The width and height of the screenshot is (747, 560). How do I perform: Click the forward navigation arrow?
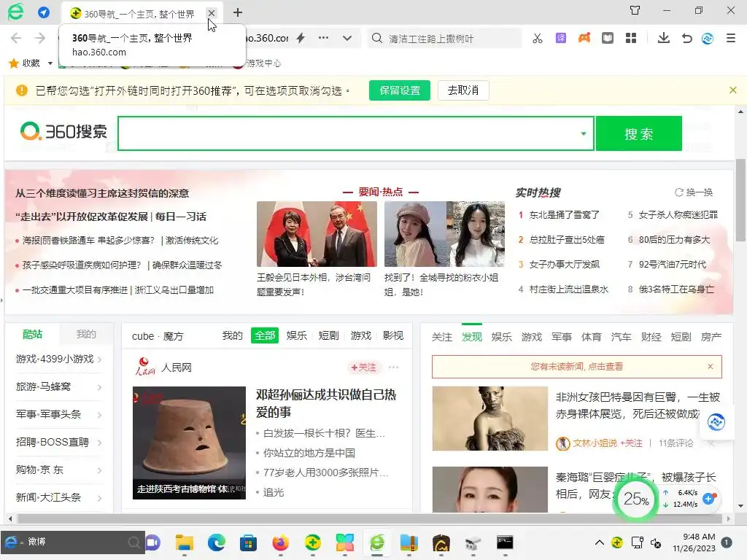[x=40, y=39]
